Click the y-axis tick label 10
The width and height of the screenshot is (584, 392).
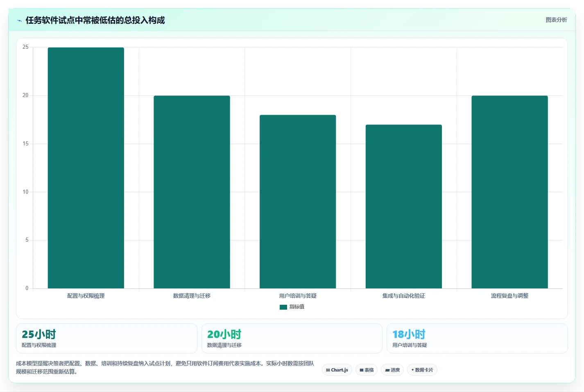pos(25,192)
